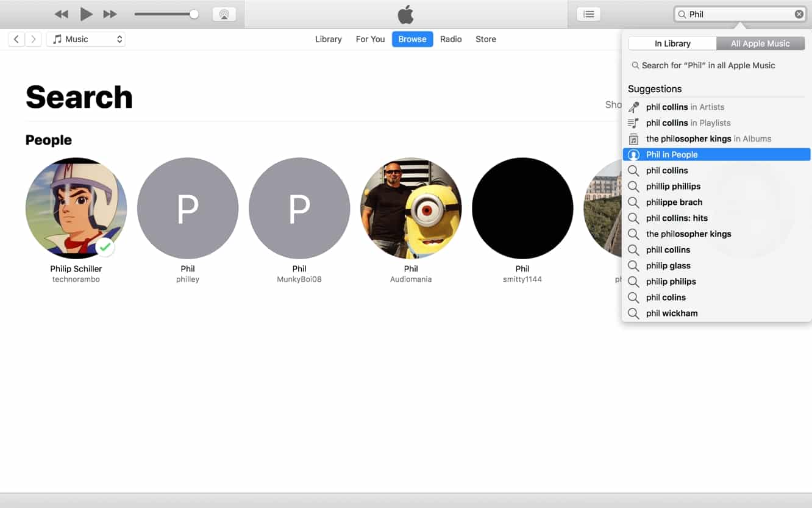Screen dimensions: 812x508
Task: Open the Up Next list button
Action: pos(588,14)
